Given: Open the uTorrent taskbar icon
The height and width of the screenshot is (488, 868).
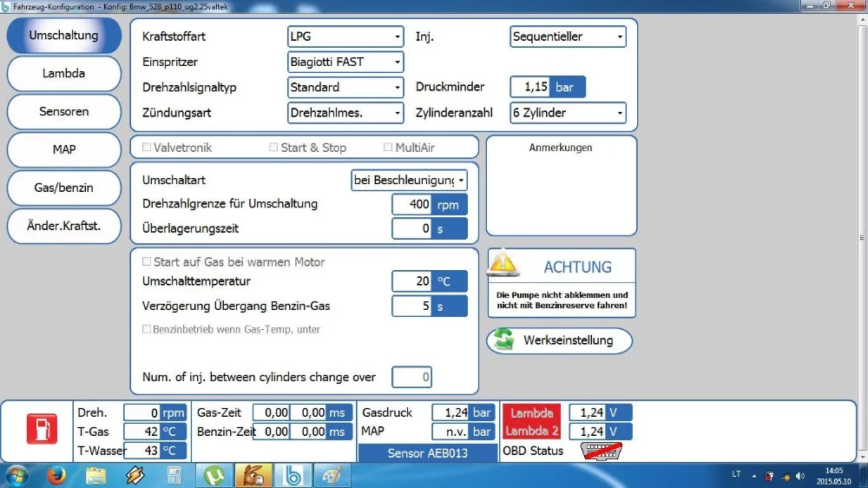Looking at the screenshot, I should point(214,476).
